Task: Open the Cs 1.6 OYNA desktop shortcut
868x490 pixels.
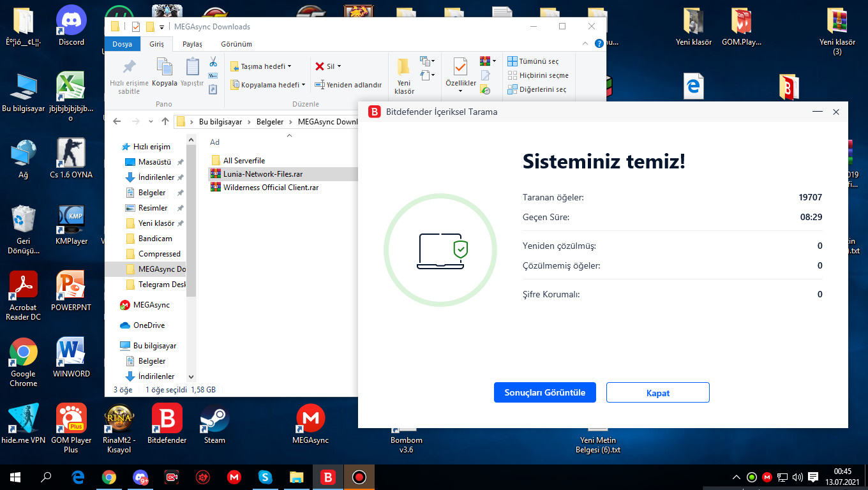Action: click(x=71, y=159)
